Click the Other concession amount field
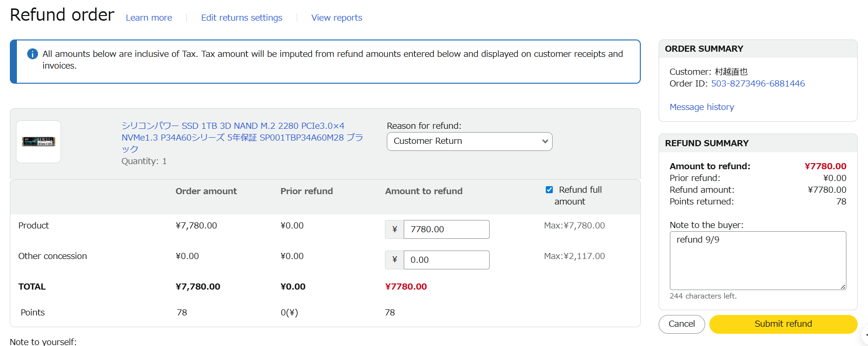Screen dimensions: 868x346 click(x=446, y=260)
